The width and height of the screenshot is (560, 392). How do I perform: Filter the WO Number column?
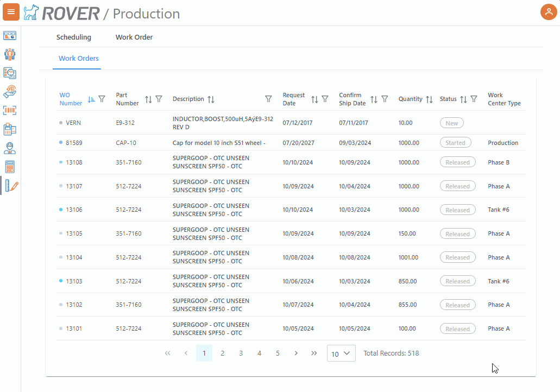click(102, 99)
